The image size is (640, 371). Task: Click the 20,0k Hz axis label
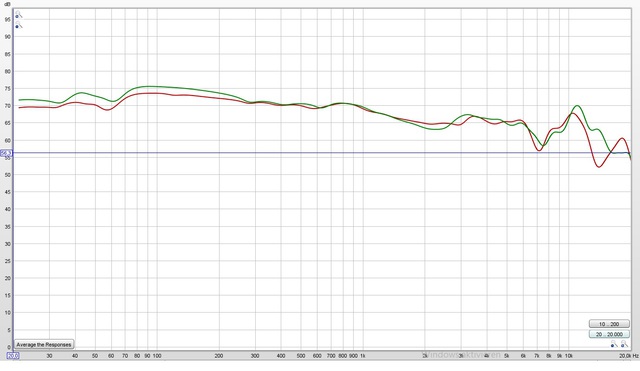coord(629,356)
